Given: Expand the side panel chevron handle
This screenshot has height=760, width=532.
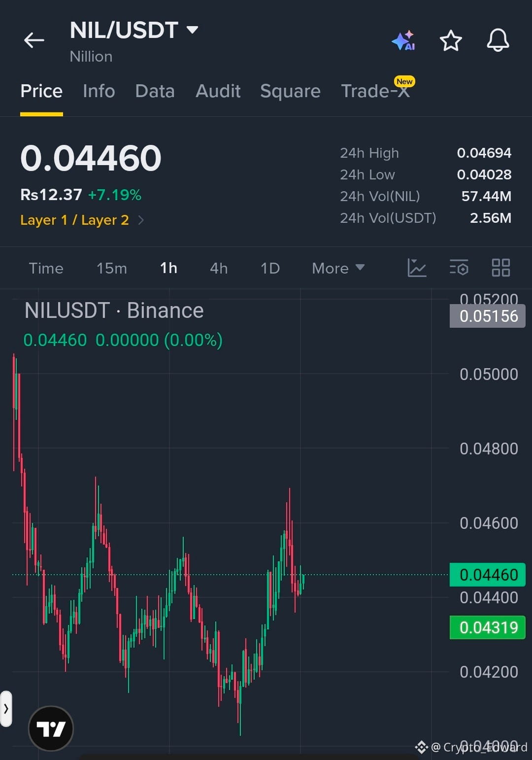Looking at the screenshot, I should (6, 709).
